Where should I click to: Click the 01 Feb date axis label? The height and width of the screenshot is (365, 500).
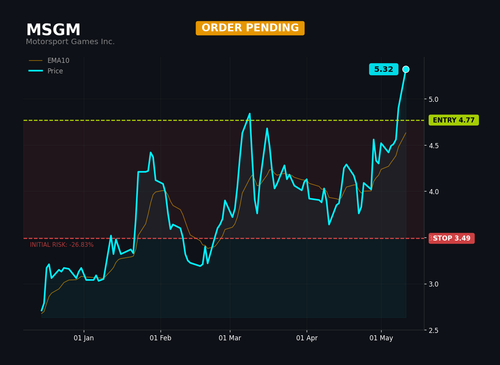click(x=160, y=338)
